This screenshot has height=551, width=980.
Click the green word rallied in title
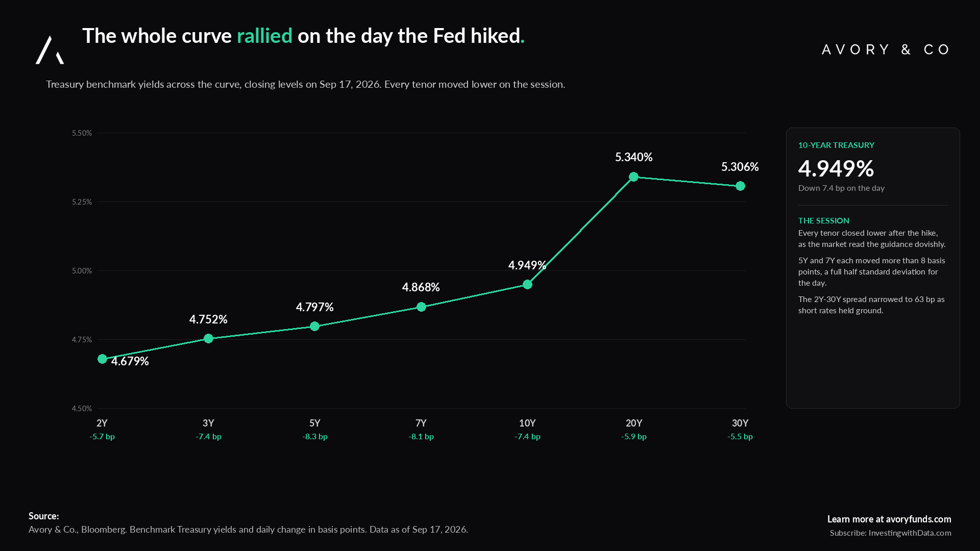[264, 36]
